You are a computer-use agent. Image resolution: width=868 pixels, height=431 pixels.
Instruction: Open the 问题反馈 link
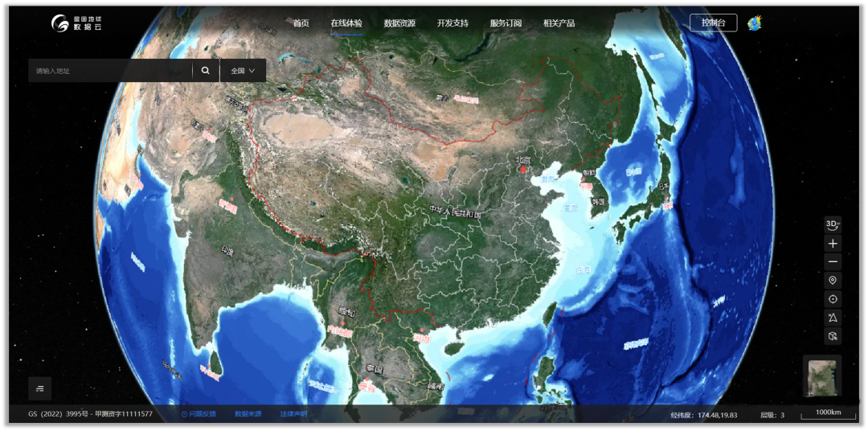click(199, 414)
